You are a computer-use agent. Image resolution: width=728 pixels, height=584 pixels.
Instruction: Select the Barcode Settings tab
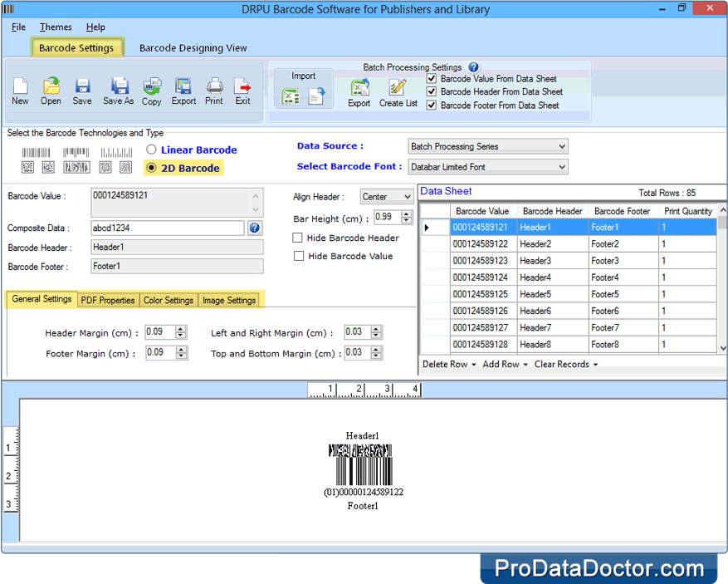pyautogui.click(x=76, y=48)
